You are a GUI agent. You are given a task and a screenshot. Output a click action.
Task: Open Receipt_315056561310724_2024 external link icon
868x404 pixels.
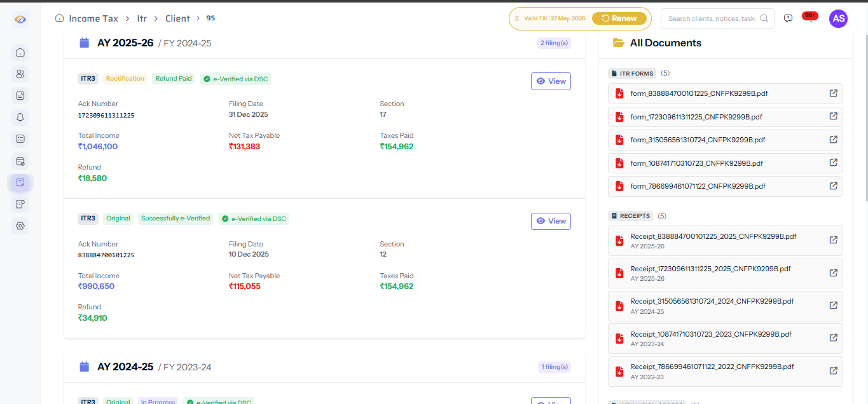point(833,306)
